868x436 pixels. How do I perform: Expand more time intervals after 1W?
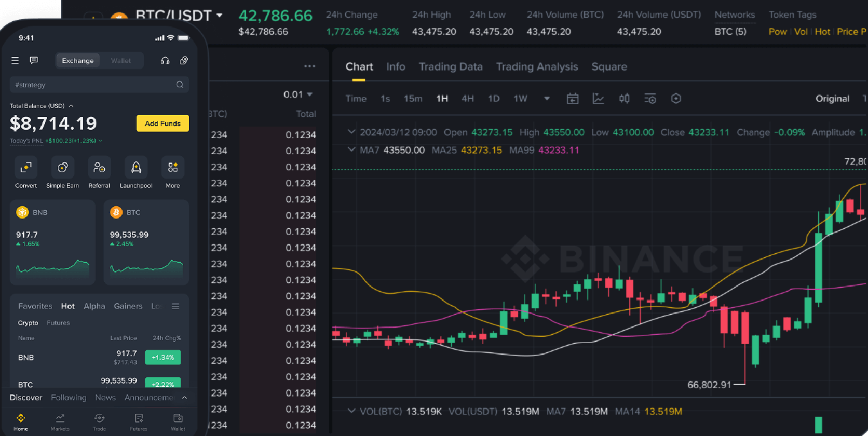click(x=547, y=99)
